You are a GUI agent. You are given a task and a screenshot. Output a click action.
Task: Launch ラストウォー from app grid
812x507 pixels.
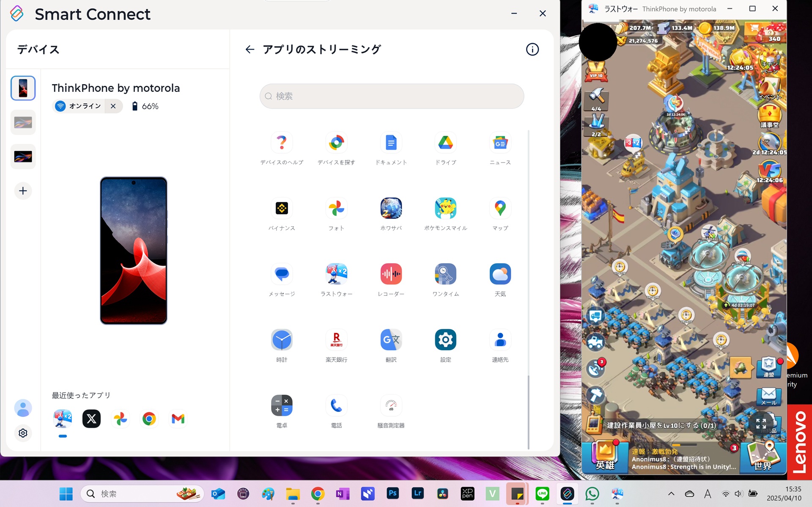pyautogui.click(x=336, y=274)
